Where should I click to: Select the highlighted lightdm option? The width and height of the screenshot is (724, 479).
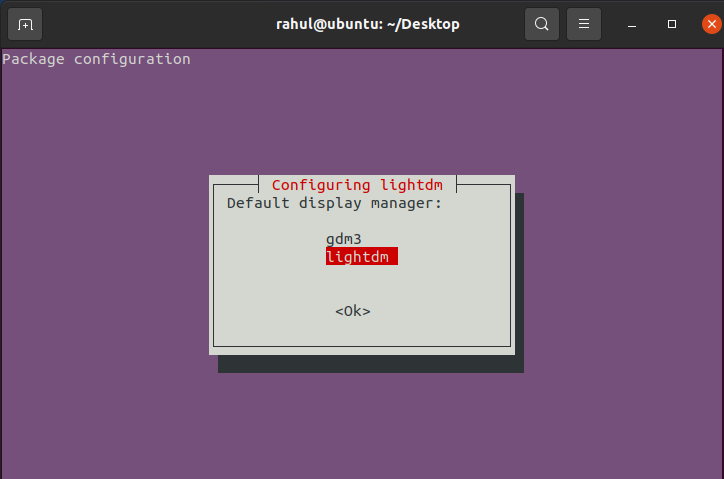pos(362,256)
